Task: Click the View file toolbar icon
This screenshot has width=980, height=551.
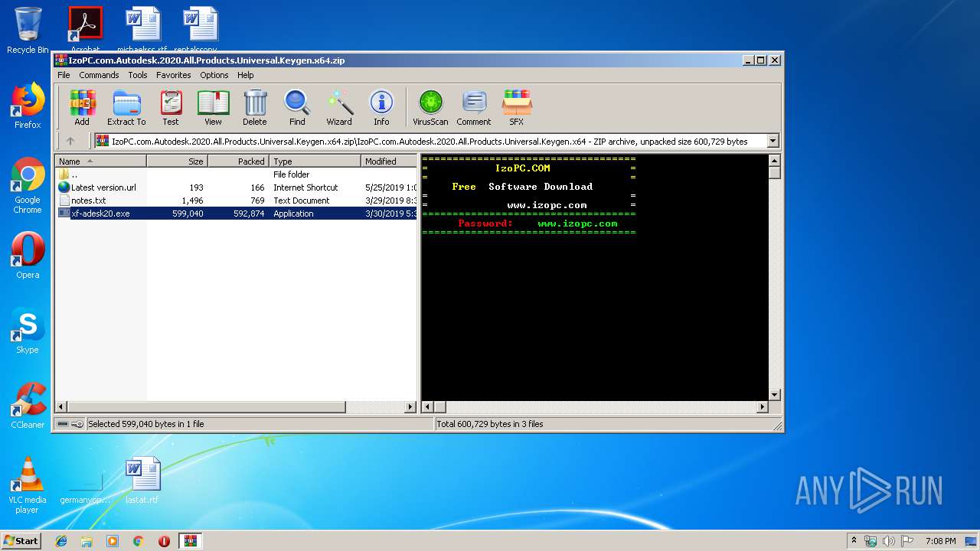Action: click(213, 107)
